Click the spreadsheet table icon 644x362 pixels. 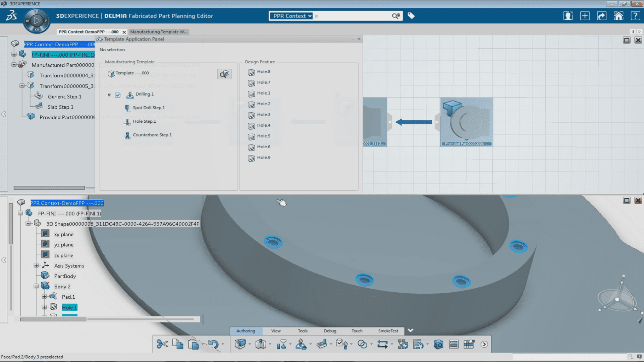point(469,344)
